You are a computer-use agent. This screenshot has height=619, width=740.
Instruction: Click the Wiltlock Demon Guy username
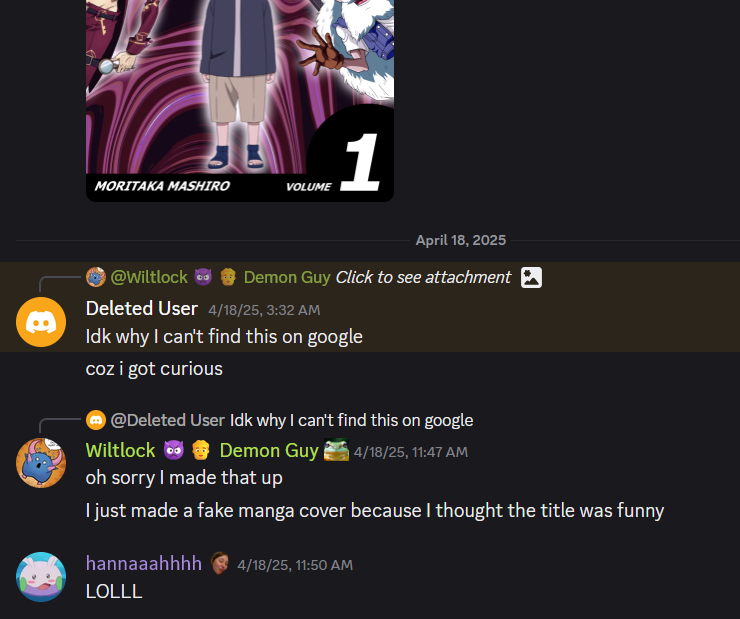[x=202, y=450]
